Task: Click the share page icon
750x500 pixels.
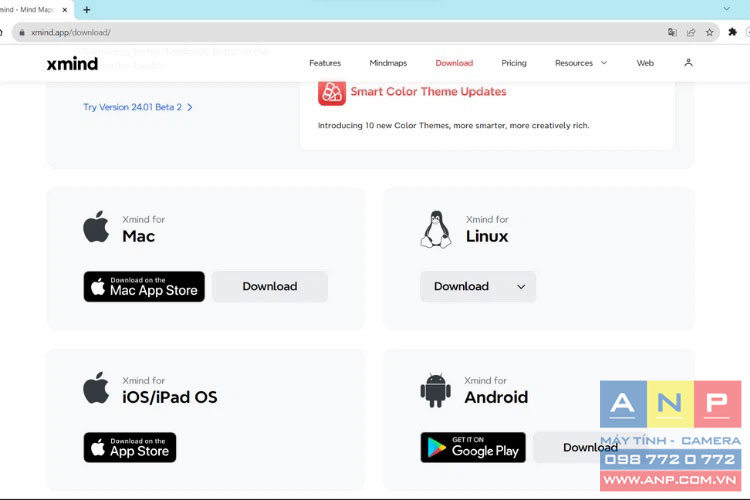Action: point(691,33)
